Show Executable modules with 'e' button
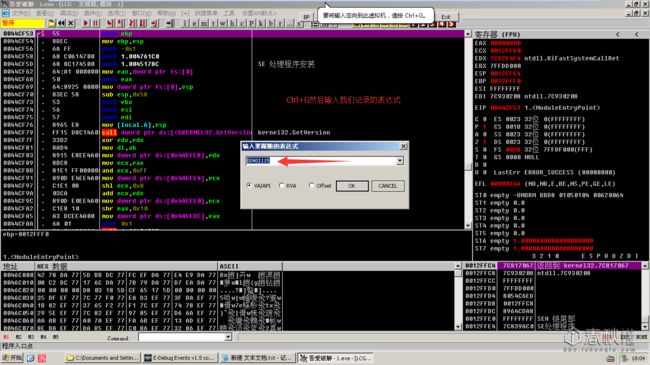Image resolution: width=650 pixels, height=365 pixels. coord(194,23)
